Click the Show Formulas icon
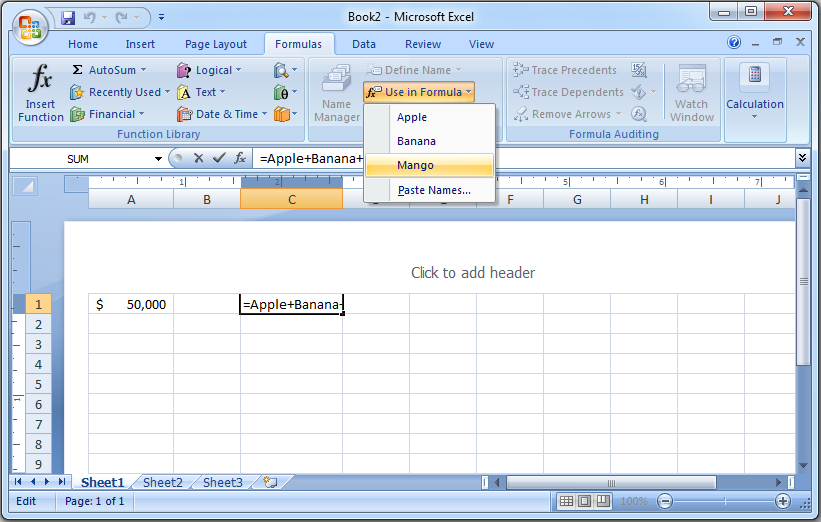821x522 pixels. click(x=639, y=70)
